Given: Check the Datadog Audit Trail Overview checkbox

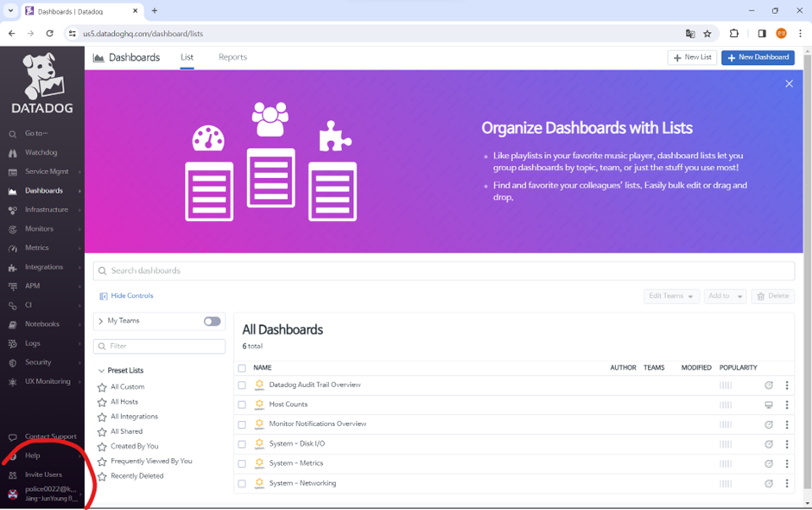Looking at the screenshot, I should coord(242,385).
